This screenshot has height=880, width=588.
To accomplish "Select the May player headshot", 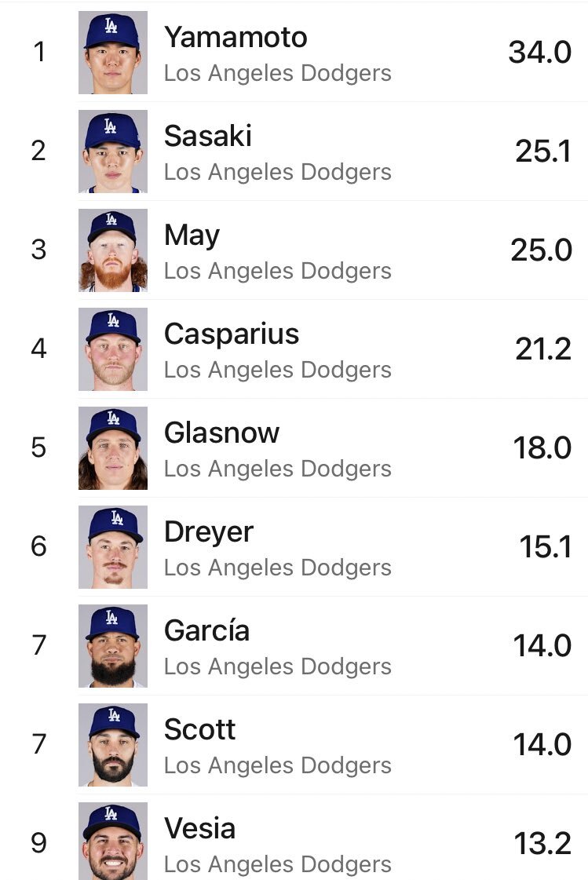I will [113, 250].
